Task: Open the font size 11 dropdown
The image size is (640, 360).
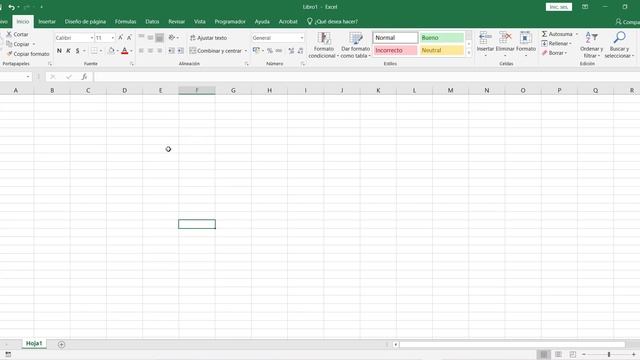Action: pyautogui.click(x=113, y=38)
